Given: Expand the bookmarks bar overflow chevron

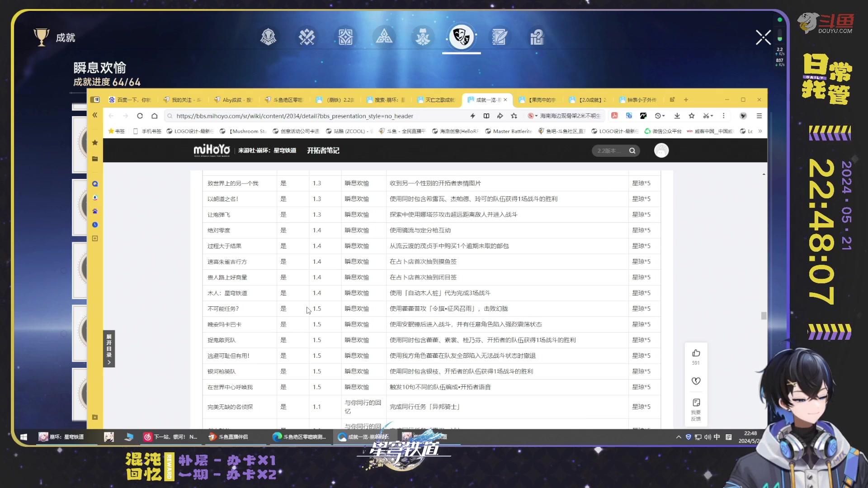Looking at the screenshot, I should (x=760, y=131).
